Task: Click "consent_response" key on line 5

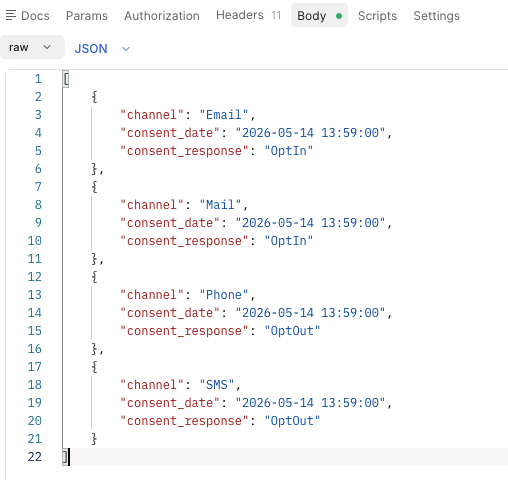Action: [x=184, y=151]
